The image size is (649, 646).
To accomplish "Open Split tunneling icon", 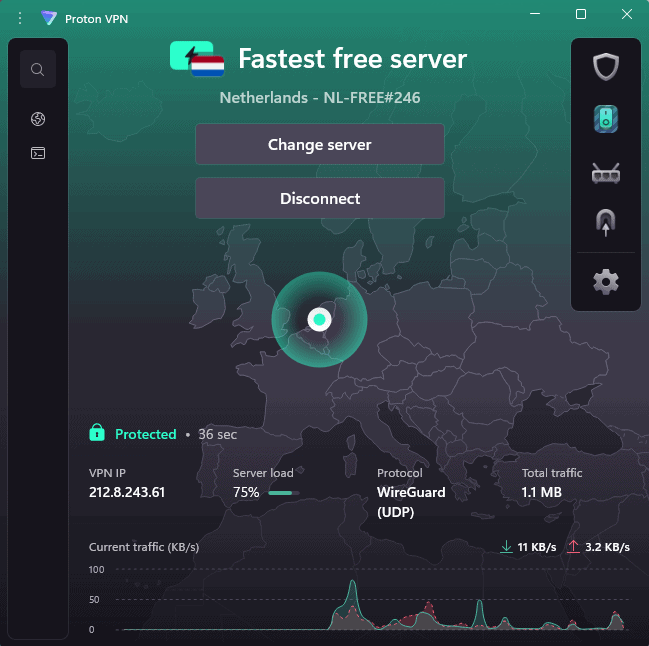I will [605, 222].
